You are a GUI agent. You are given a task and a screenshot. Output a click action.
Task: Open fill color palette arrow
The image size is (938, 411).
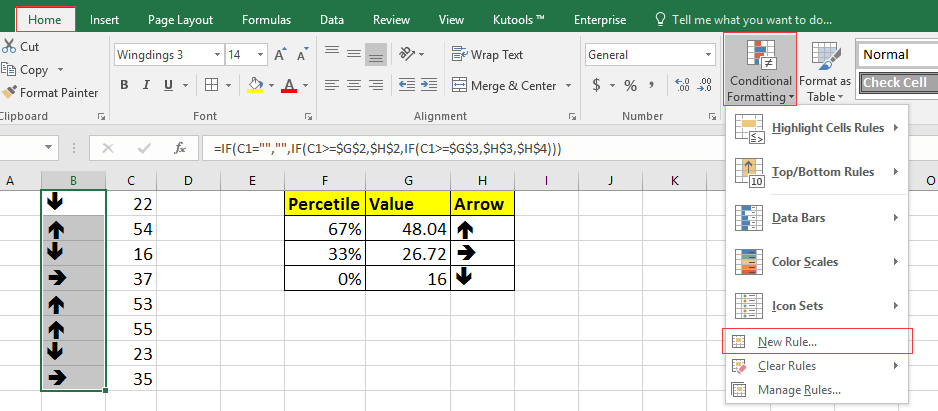point(272,86)
